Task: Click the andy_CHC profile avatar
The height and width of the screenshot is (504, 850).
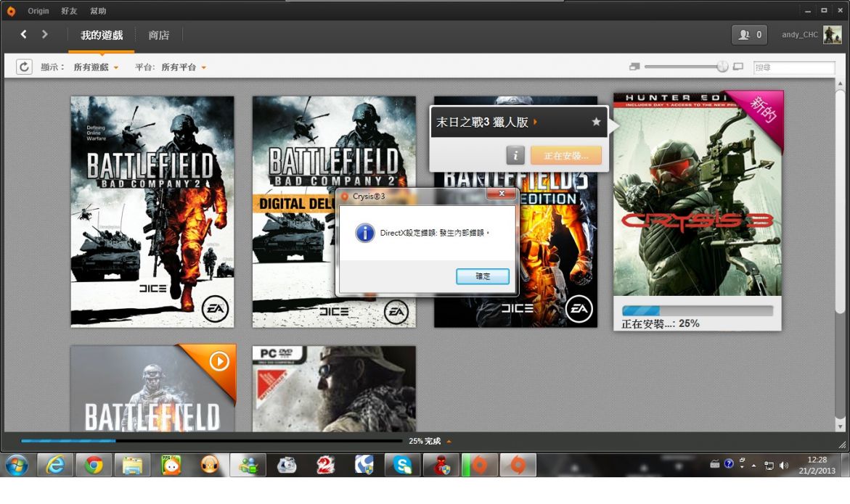Action: 832,35
